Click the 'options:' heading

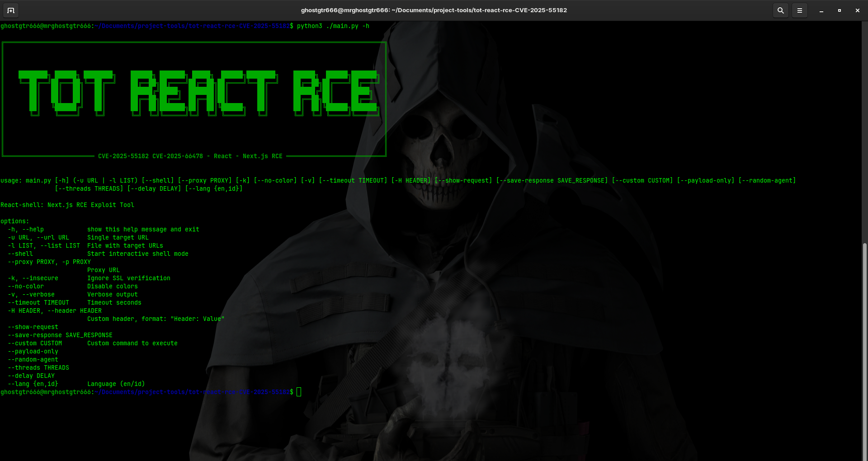coord(15,221)
